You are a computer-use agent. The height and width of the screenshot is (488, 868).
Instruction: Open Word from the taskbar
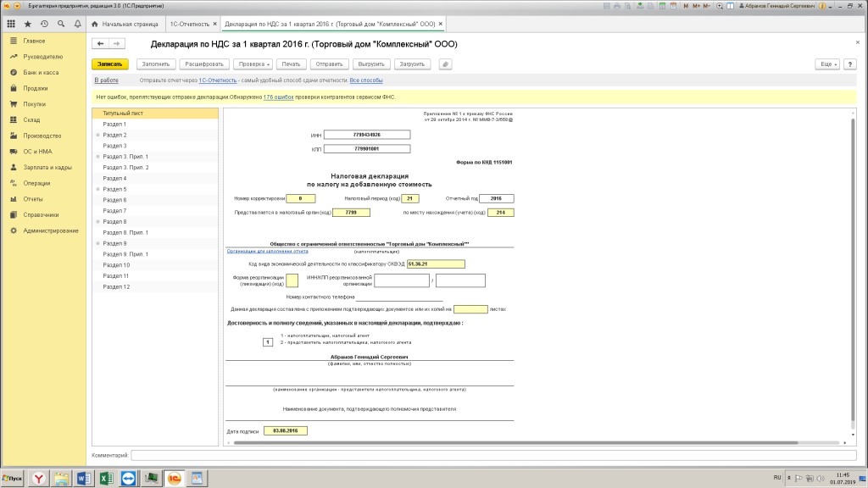(x=84, y=479)
